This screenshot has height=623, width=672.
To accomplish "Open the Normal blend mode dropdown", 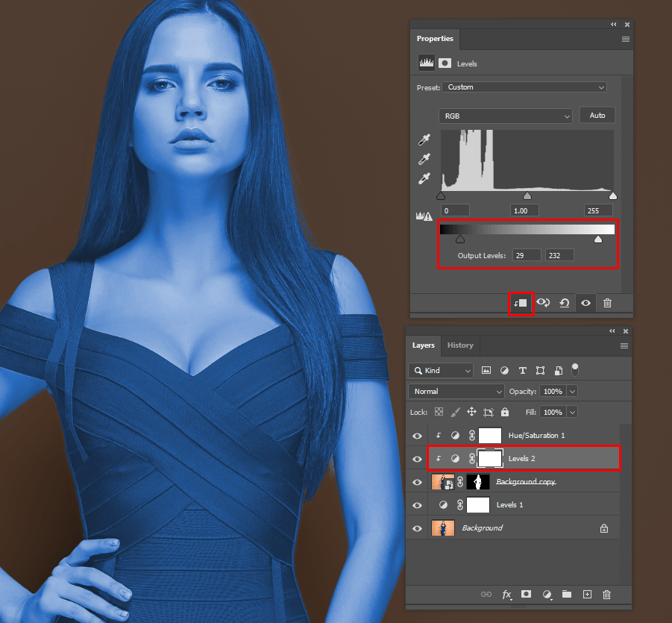I will 456,391.
